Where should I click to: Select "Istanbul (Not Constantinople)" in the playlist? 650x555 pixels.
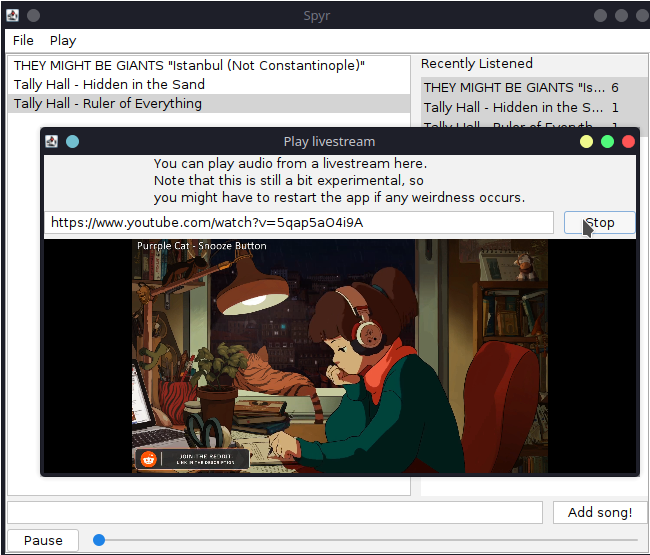coord(209,65)
